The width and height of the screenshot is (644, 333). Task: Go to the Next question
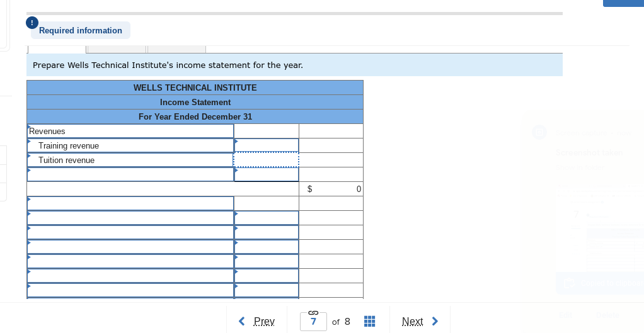(420, 321)
